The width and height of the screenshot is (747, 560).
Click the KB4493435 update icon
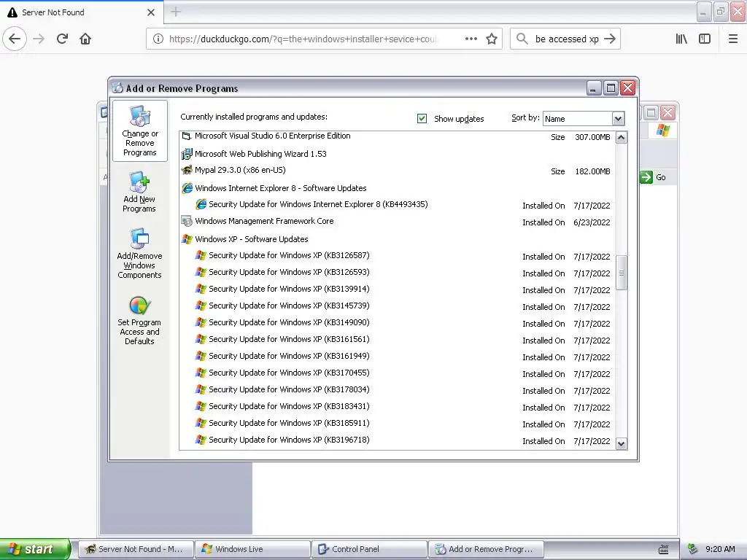pyautogui.click(x=201, y=204)
